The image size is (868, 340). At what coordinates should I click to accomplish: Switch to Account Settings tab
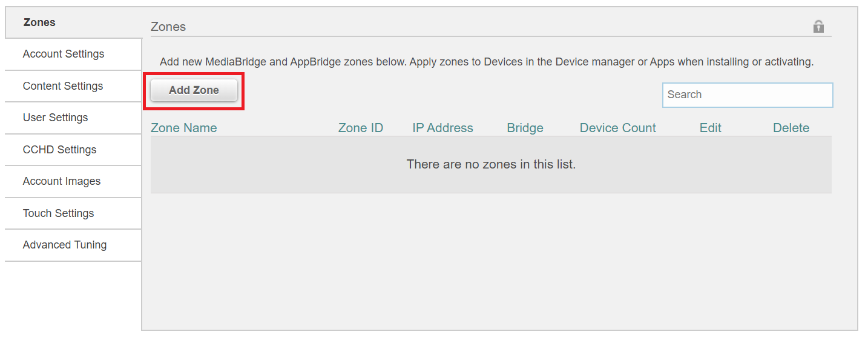pyautogui.click(x=64, y=54)
